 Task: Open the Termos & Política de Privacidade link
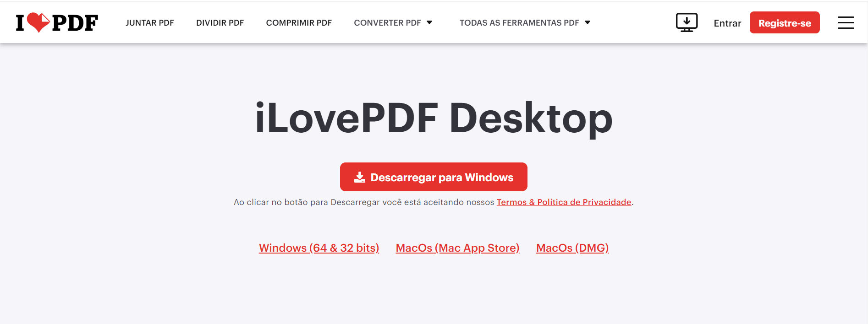564,202
